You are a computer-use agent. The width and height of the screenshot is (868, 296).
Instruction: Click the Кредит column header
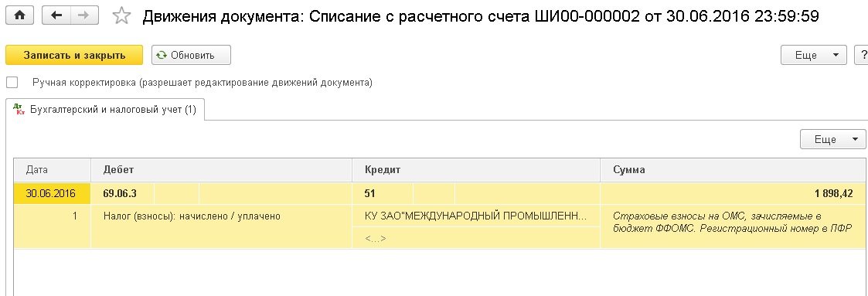pyautogui.click(x=476, y=170)
